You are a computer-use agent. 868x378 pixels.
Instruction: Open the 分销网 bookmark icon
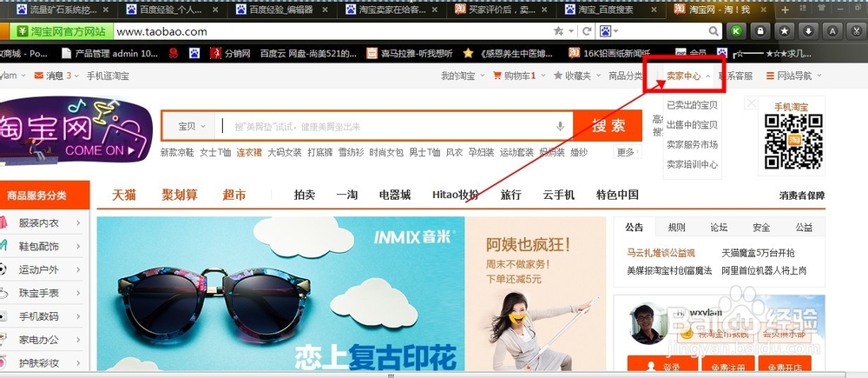pyautogui.click(x=215, y=53)
